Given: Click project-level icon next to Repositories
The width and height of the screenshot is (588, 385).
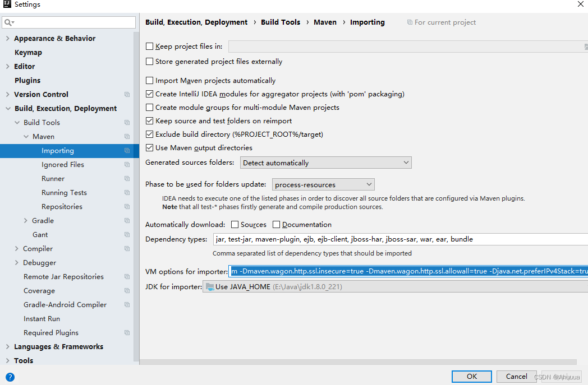Looking at the screenshot, I should point(127,206).
